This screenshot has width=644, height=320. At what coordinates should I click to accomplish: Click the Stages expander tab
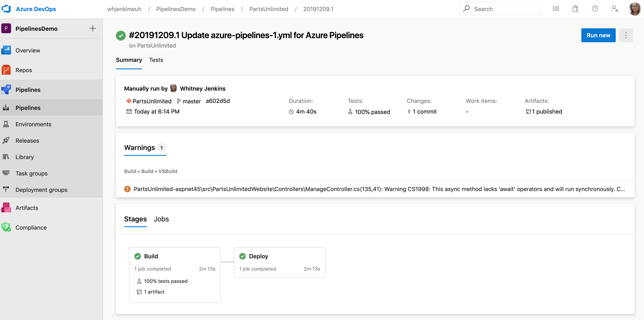135,219
